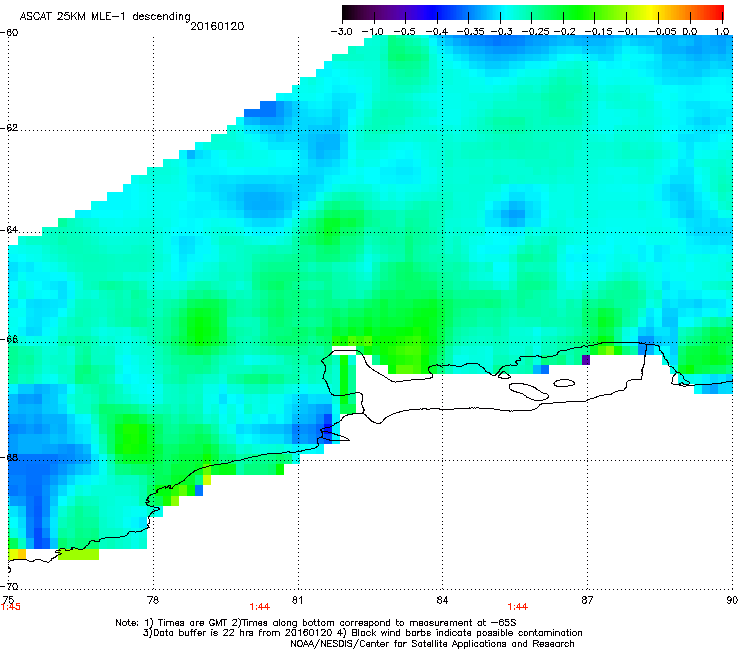The width and height of the screenshot is (740, 650).
Task: Click the color bar label "-3.0"
Action: click(341, 32)
